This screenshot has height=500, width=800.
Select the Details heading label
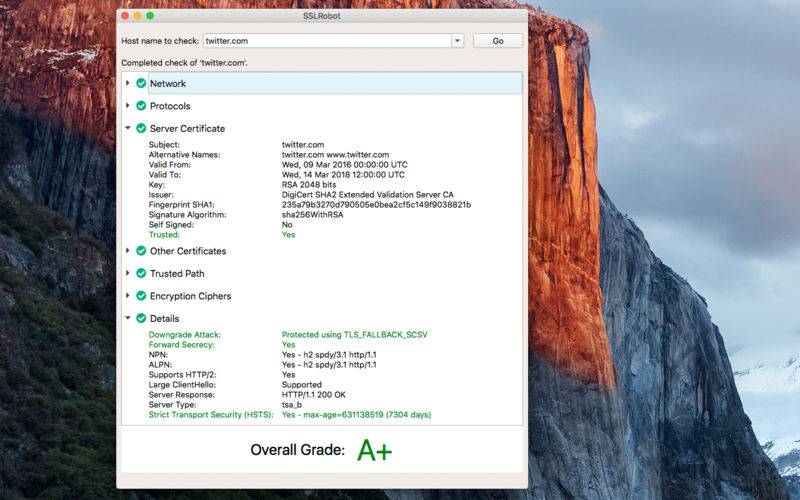pyautogui.click(x=164, y=318)
